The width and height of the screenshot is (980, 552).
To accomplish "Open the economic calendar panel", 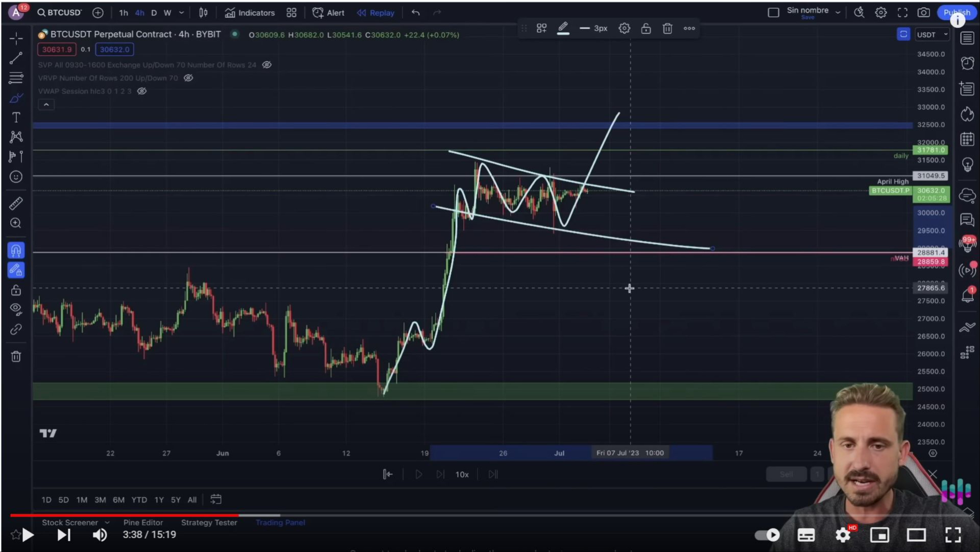I will (967, 139).
